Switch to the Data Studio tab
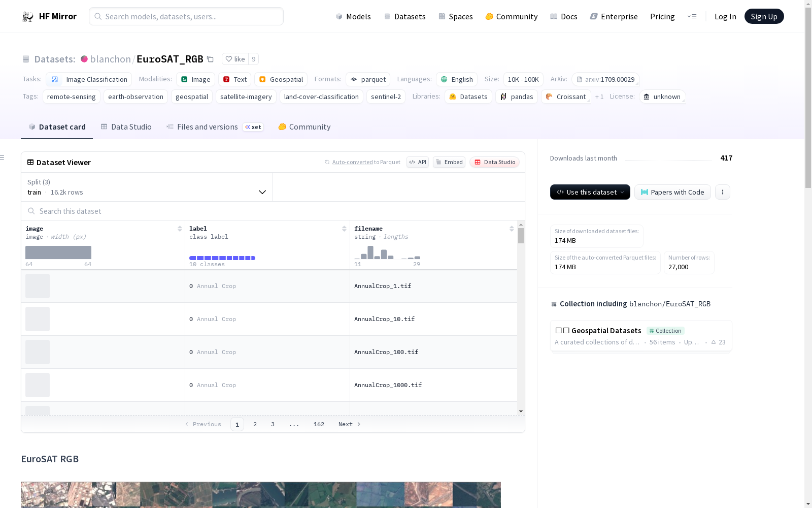 (126, 127)
